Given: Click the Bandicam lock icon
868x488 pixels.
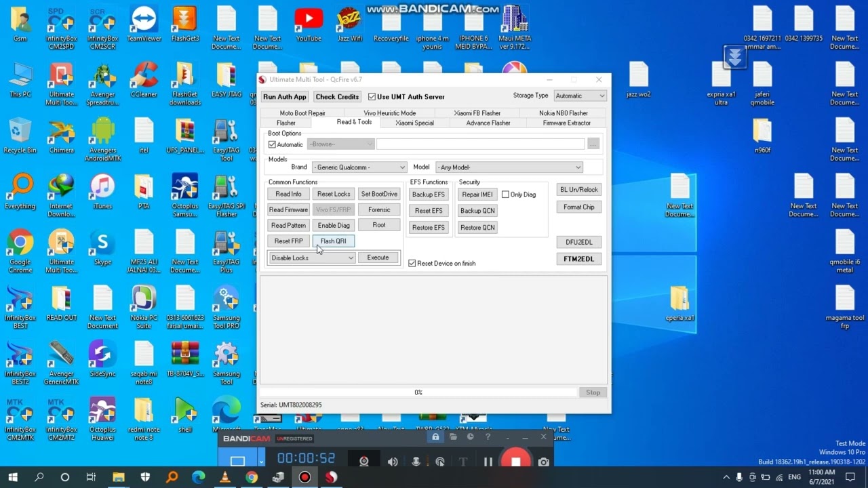Looking at the screenshot, I should 435,437.
